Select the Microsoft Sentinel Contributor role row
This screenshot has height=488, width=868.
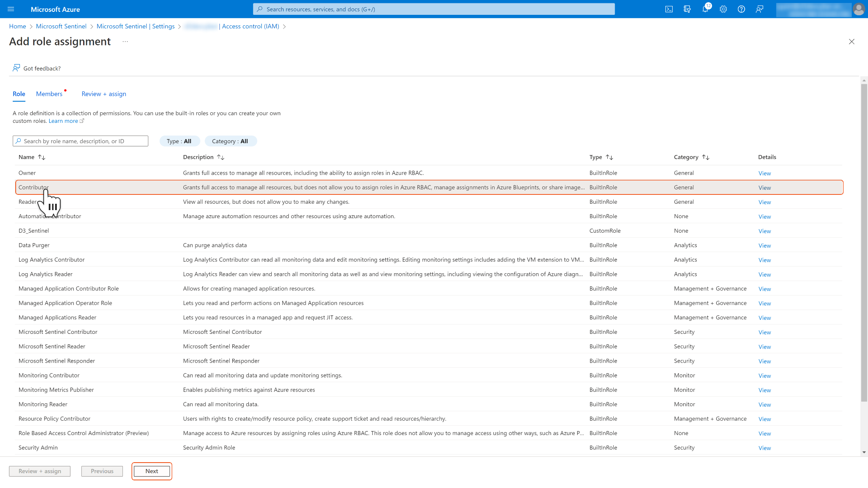(x=58, y=332)
